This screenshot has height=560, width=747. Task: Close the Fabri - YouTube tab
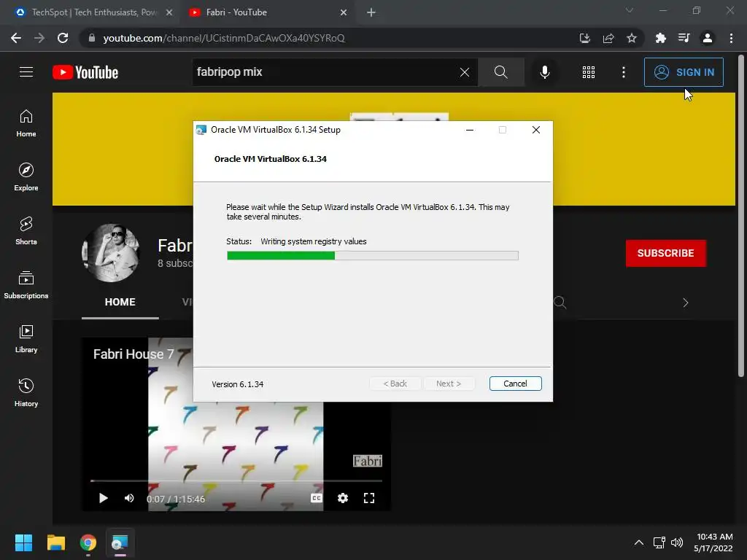344,12
